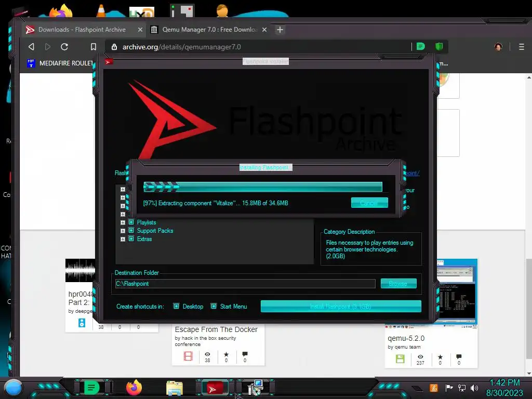Open the Windows Start orb
Screen dimensions: 532x399
point(13,388)
